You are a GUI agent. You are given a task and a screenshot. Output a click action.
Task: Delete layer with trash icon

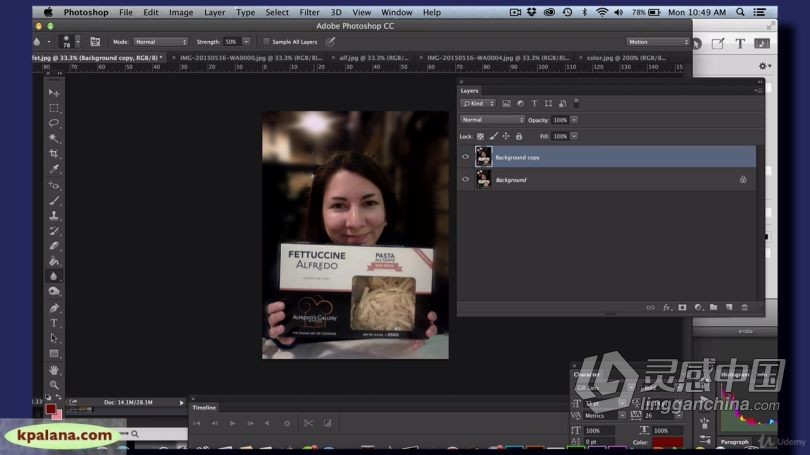coord(744,307)
